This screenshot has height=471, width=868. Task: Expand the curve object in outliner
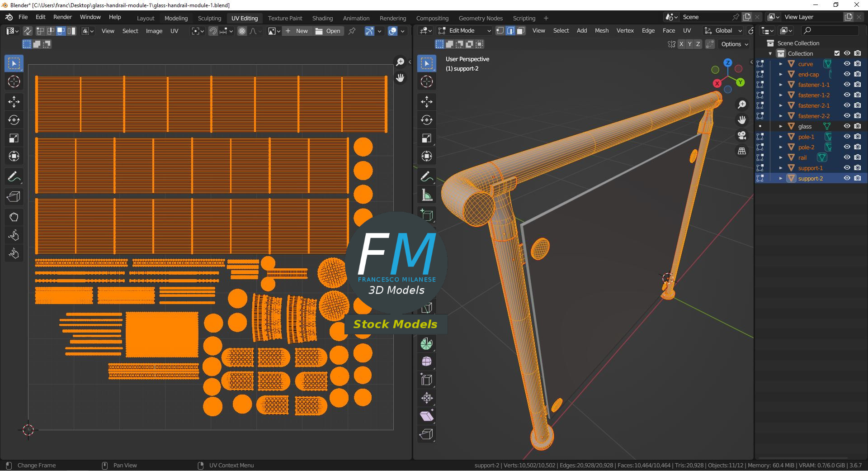coord(781,64)
